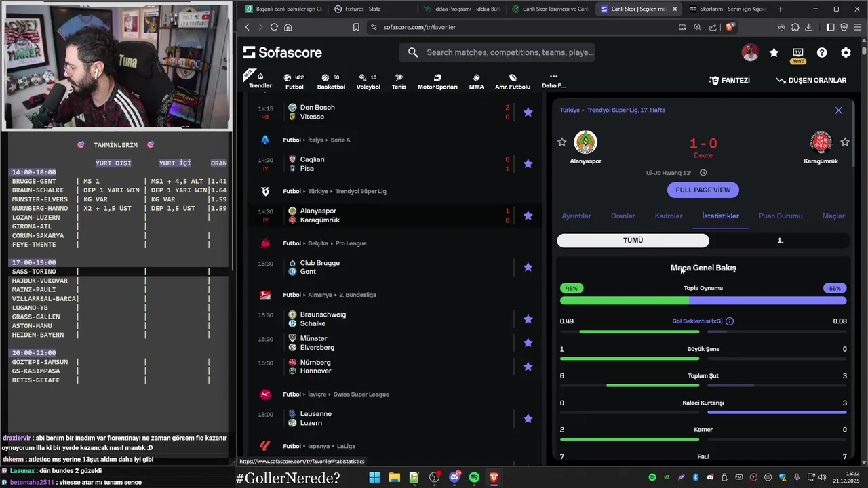This screenshot has width=868, height=488.
Task: Click the Kaleci Kurtarışı stat bar
Action: pyautogui.click(x=703, y=412)
